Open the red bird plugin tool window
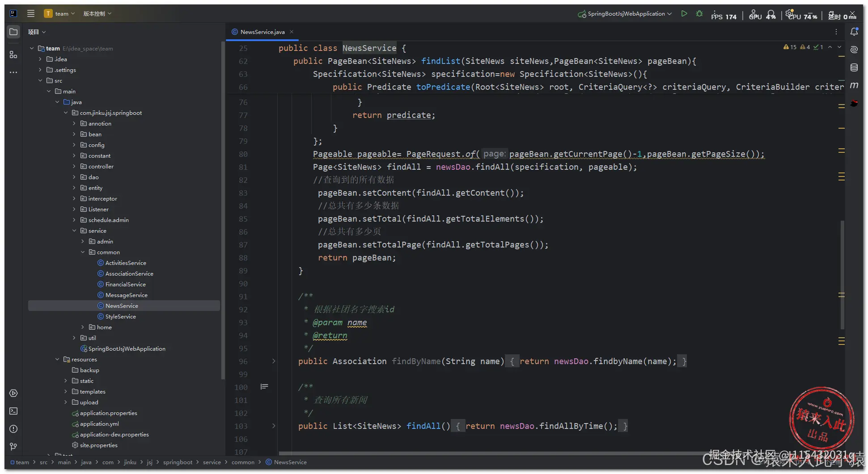The height and width of the screenshot is (474, 868). coord(854,103)
